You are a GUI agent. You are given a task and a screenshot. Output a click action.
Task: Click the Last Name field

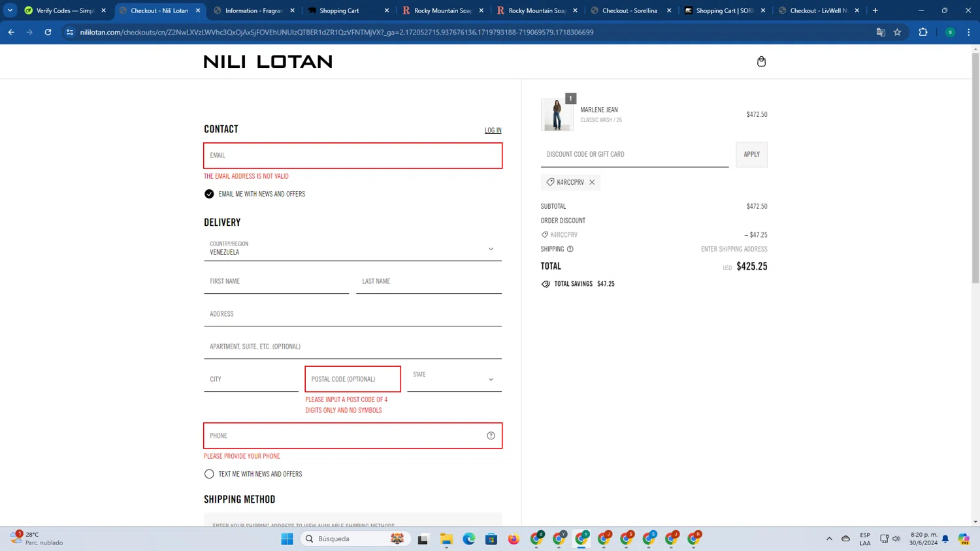coord(429,281)
